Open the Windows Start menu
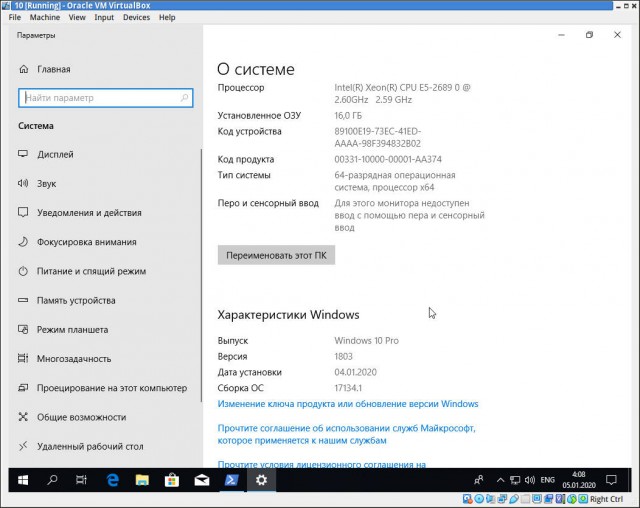640x508 pixels. pyautogui.click(x=23, y=480)
